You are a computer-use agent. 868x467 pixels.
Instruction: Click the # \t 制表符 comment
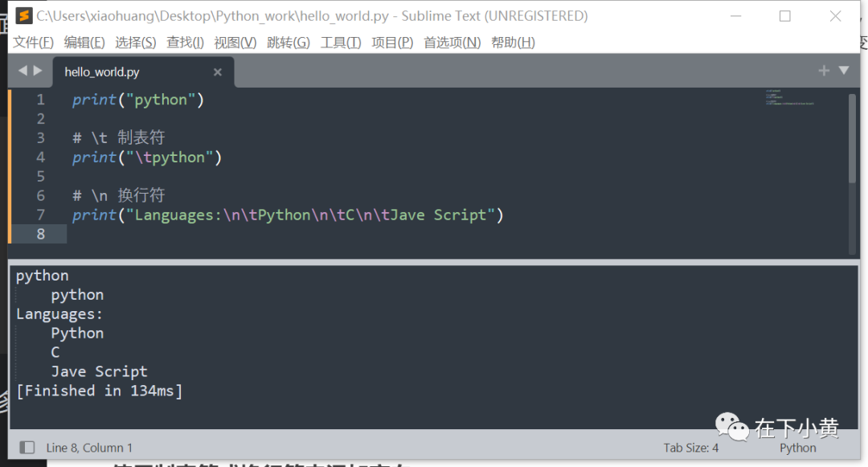tap(118, 137)
